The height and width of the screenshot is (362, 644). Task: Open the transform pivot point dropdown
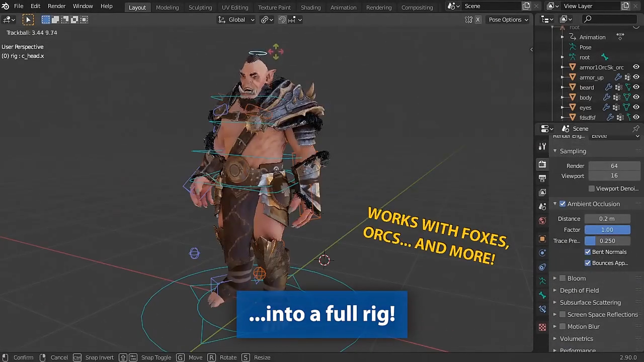click(x=267, y=20)
